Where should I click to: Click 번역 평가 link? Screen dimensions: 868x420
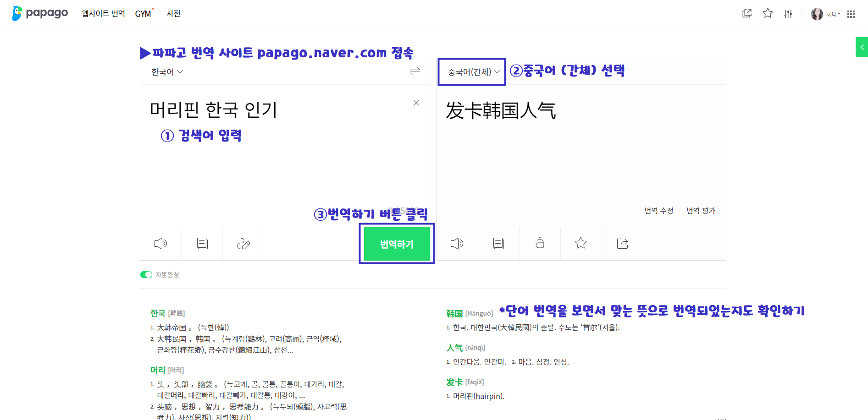[701, 211]
